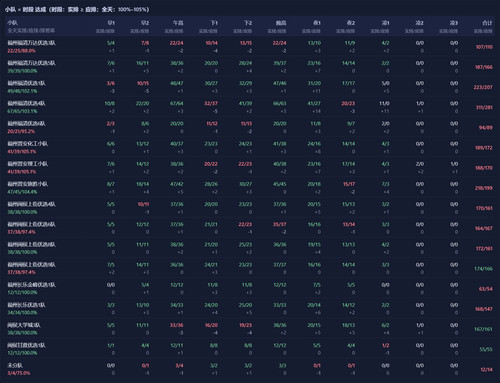Click the 189/172 total cell

(x=484, y=148)
